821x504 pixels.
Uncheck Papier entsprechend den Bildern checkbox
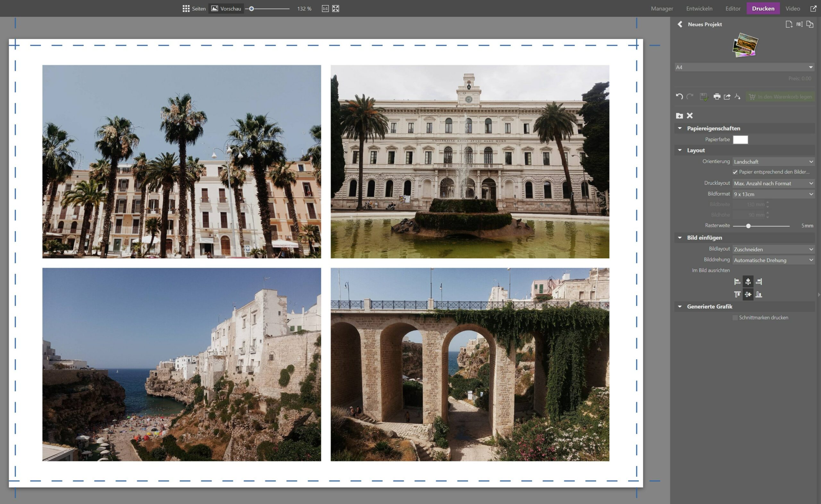735,172
